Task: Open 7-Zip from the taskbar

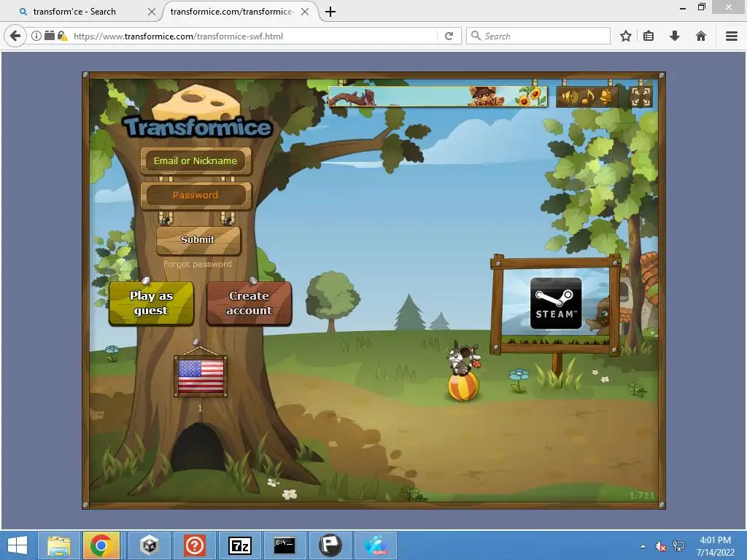Action: [x=239, y=545]
